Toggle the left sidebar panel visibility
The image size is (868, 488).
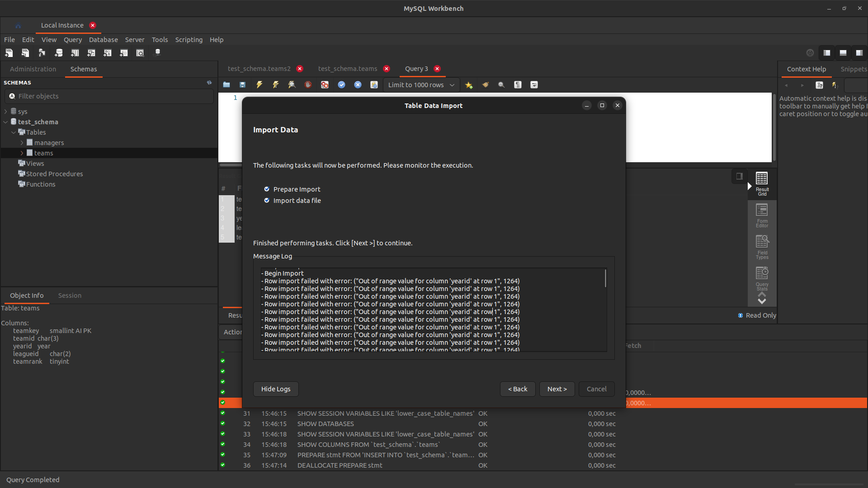point(826,53)
